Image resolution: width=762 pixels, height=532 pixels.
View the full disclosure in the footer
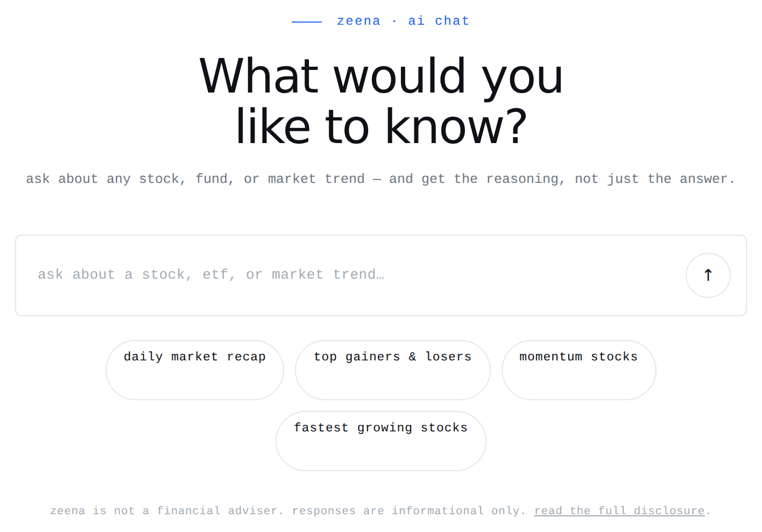[619, 511]
